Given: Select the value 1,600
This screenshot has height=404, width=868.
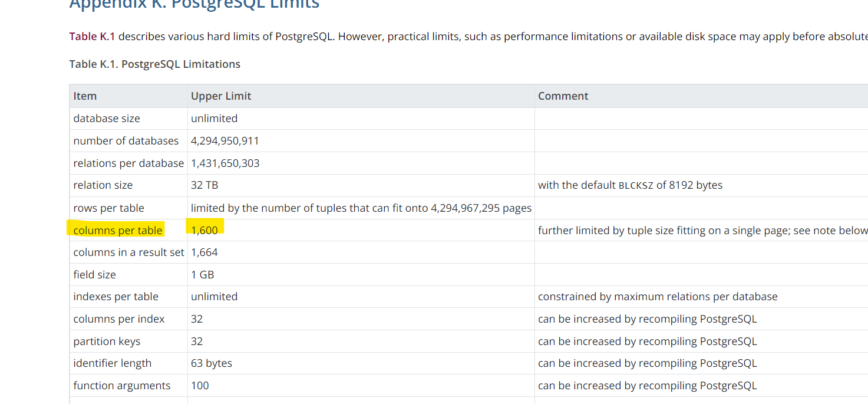Looking at the screenshot, I should coord(204,231).
